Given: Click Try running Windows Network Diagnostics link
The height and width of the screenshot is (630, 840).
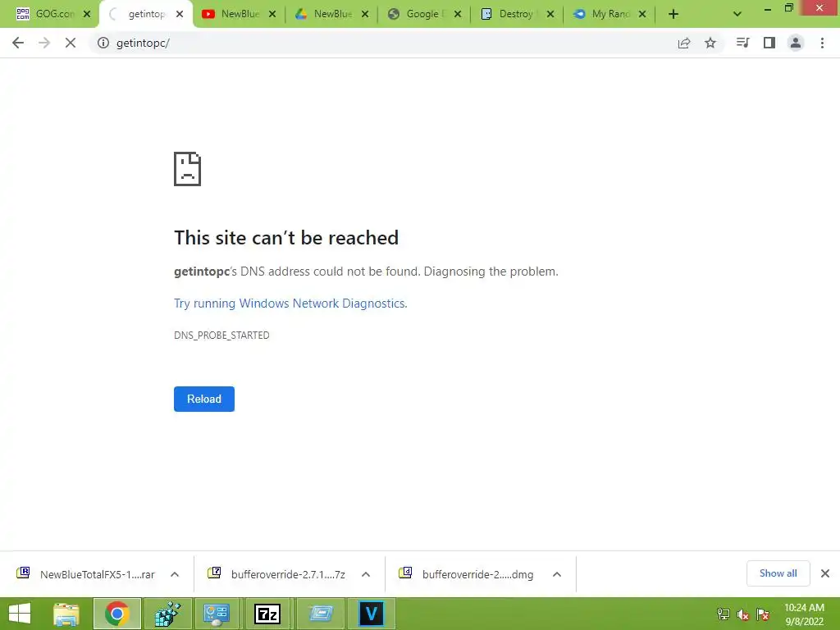Looking at the screenshot, I should (x=290, y=304).
